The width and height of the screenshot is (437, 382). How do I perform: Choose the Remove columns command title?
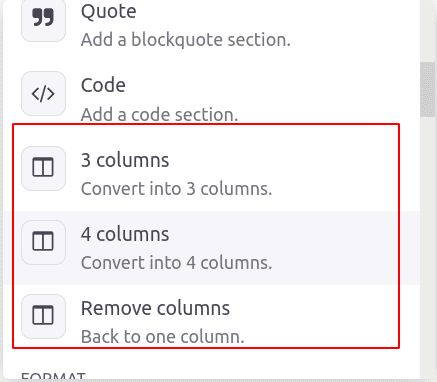155,308
